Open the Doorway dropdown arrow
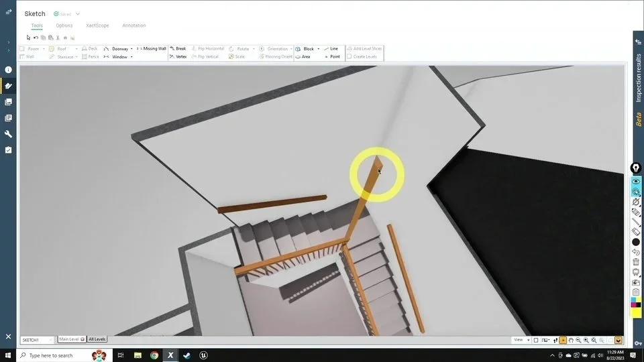 click(x=131, y=49)
